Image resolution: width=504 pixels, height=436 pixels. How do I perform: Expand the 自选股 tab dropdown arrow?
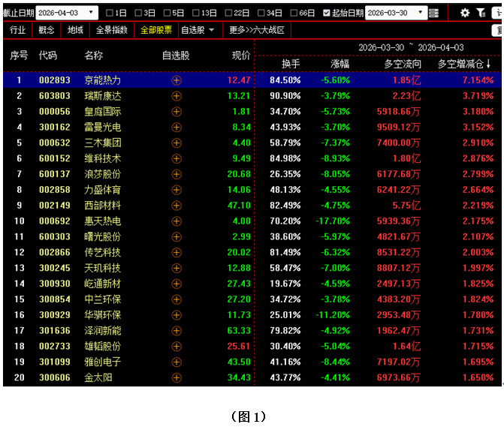point(212,30)
